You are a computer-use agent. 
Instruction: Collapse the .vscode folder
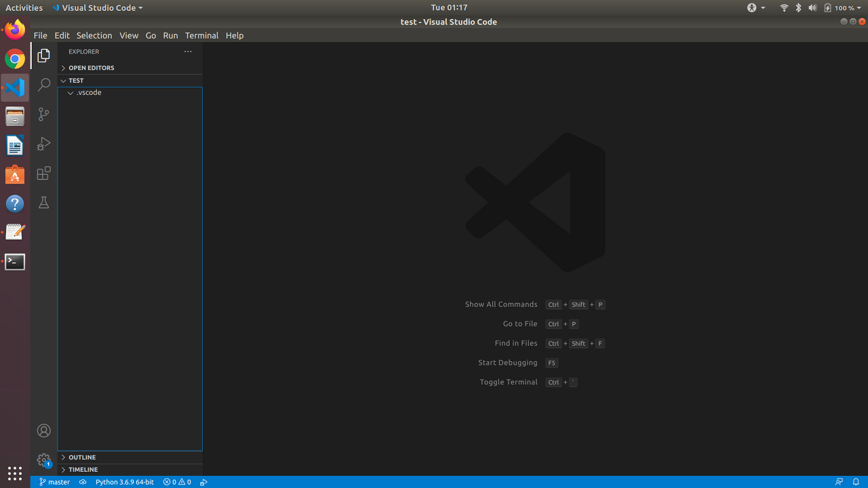[x=130, y=92]
